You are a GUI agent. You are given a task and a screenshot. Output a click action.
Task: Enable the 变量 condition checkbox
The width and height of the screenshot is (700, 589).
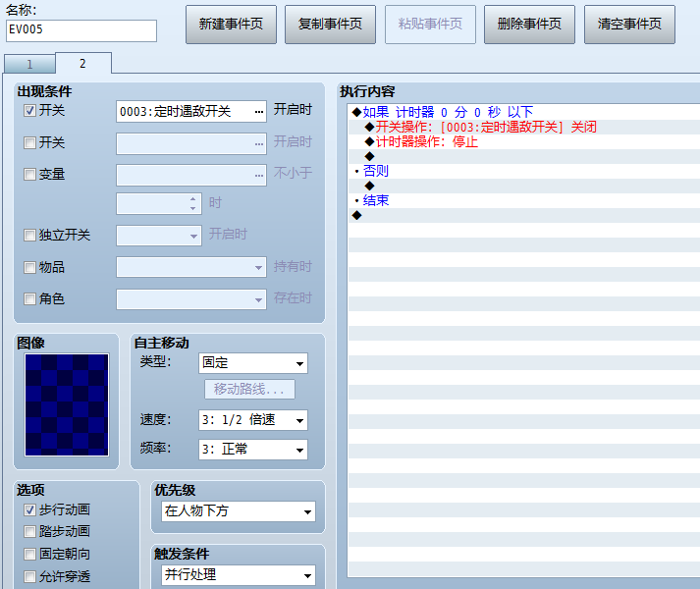click(x=29, y=174)
